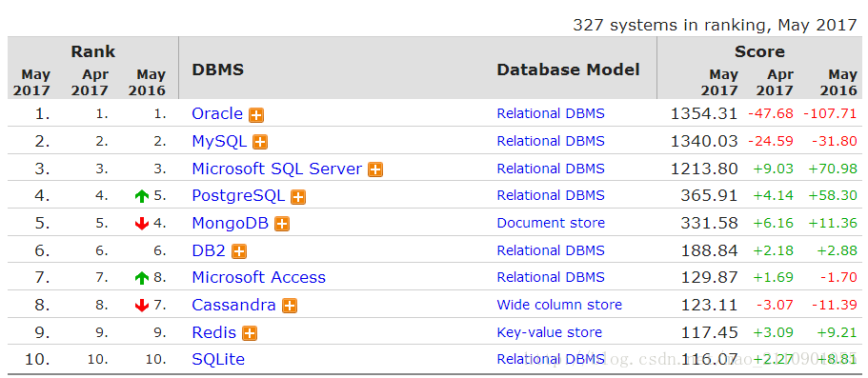Click the red down arrow in MongoDB row
Image resolution: width=868 pixels, height=378 pixels.
tap(142, 223)
